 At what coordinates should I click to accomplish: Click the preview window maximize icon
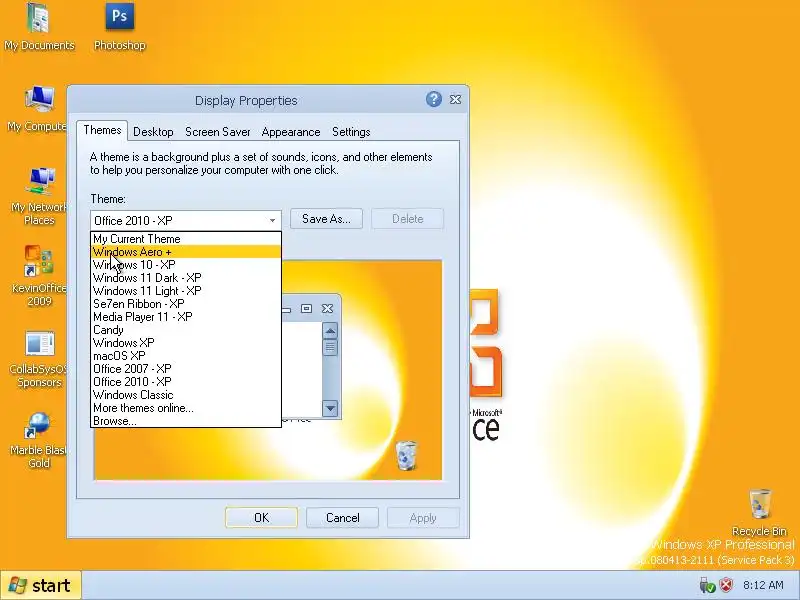click(306, 309)
